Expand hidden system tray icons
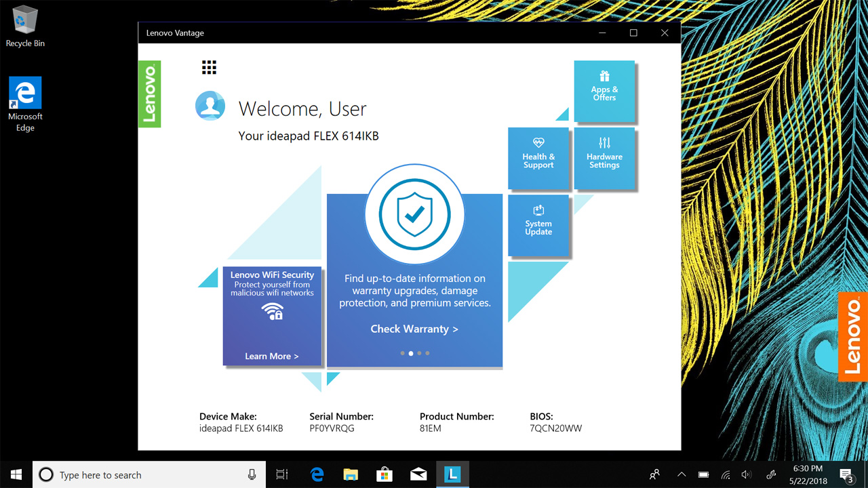The height and width of the screenshot is (488, 868). (x=682, y=474)
